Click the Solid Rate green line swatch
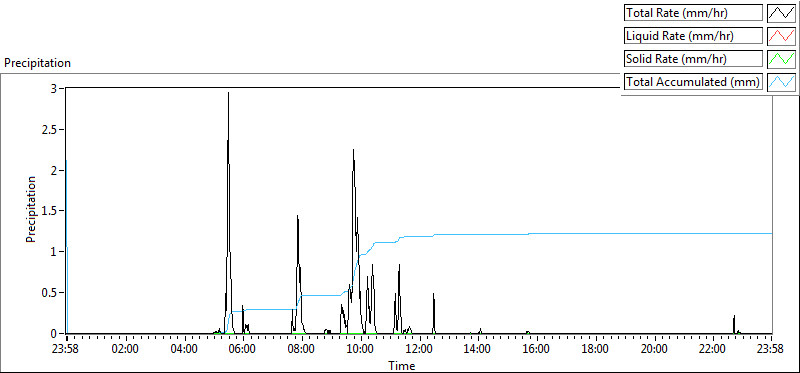The height and width of the screenshot is (373, 800). tap(782, 59)
